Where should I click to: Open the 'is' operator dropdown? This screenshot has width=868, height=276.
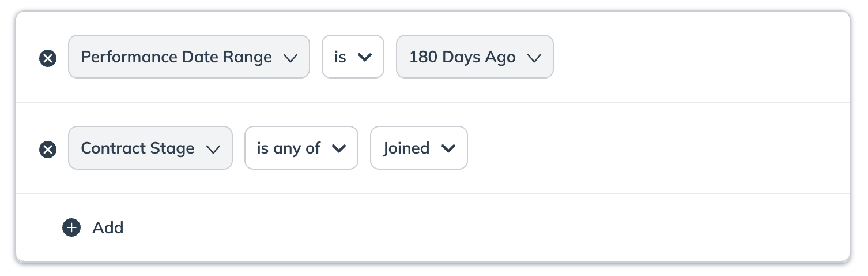[x=352, y=57]
